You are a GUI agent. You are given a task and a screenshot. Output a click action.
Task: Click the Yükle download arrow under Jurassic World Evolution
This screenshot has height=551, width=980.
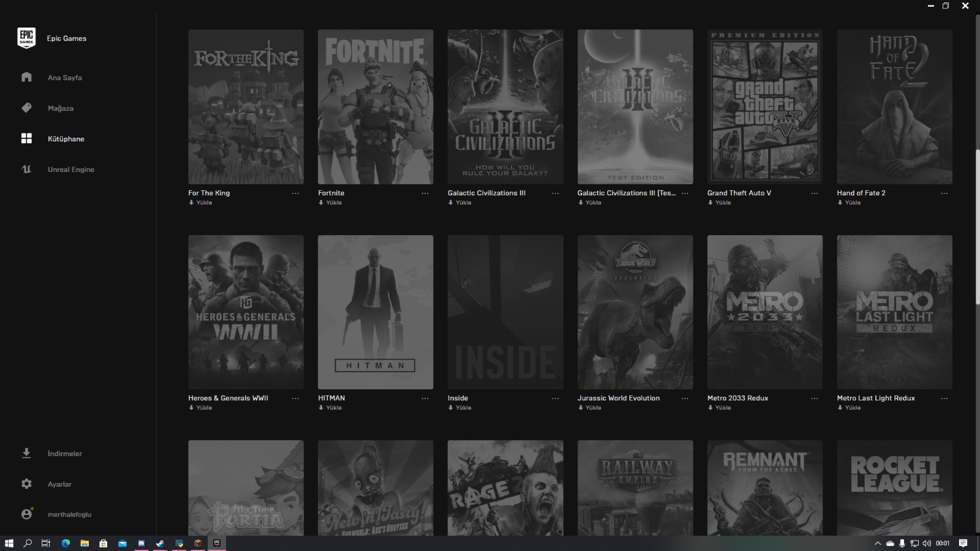[580, 408]
